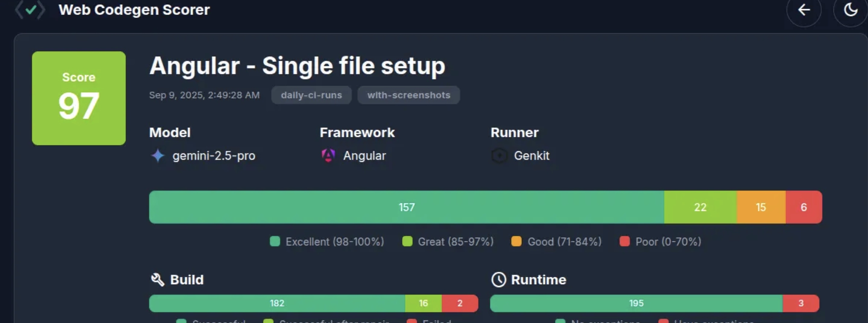This screenshot has height=323, width=868.
Task: Click the with-screenshots tag
Action: (x=408, y=95)
